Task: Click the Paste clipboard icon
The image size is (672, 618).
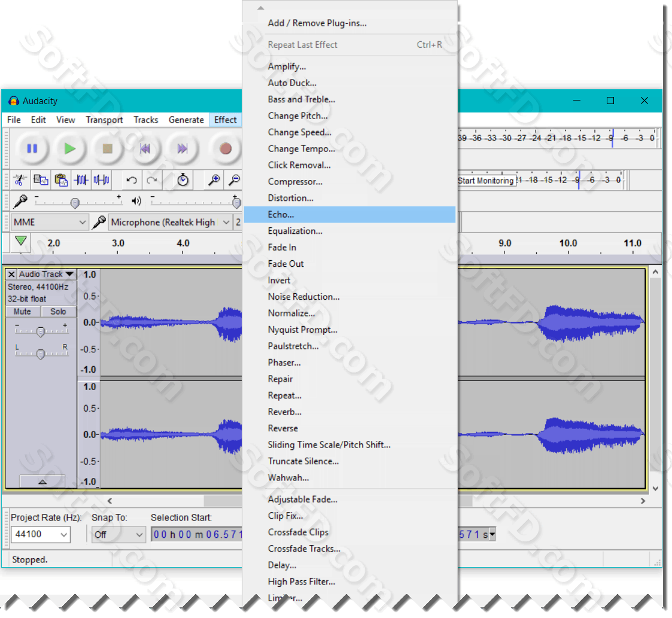Action: click(61, 180)
